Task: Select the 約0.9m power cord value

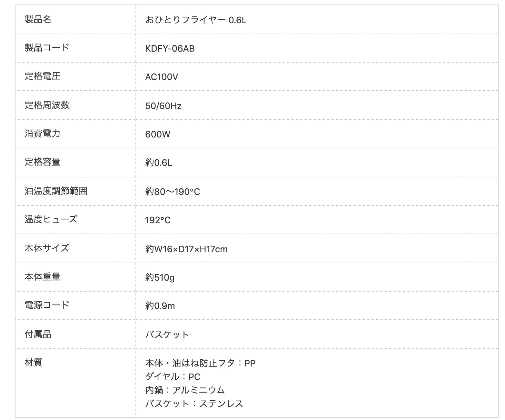Action: click(160, 305)
